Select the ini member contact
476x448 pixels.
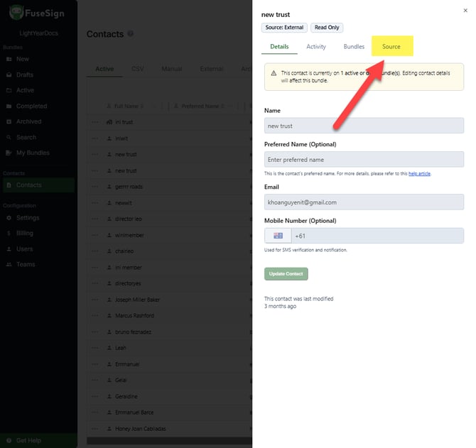(169, 268)
